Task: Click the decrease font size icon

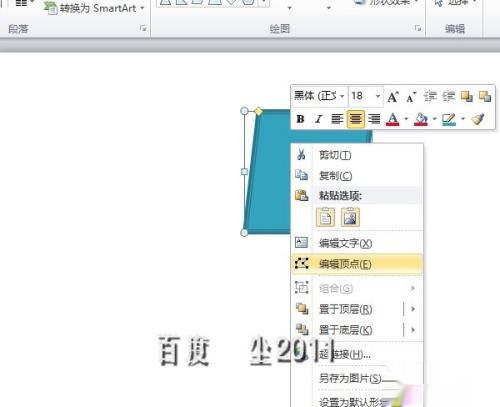Action: click(411, 97)
